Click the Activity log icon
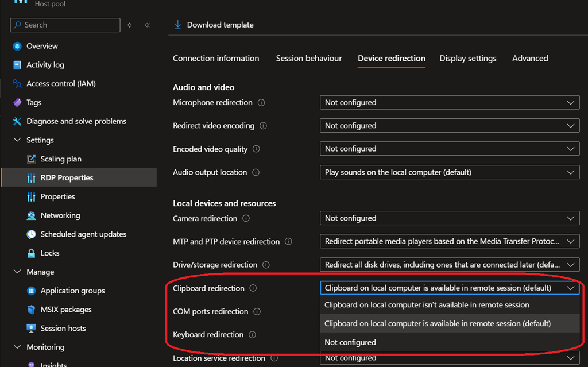The width and height of the screenshot is (588, 367). pyautogui.click(x=17, y=65)
